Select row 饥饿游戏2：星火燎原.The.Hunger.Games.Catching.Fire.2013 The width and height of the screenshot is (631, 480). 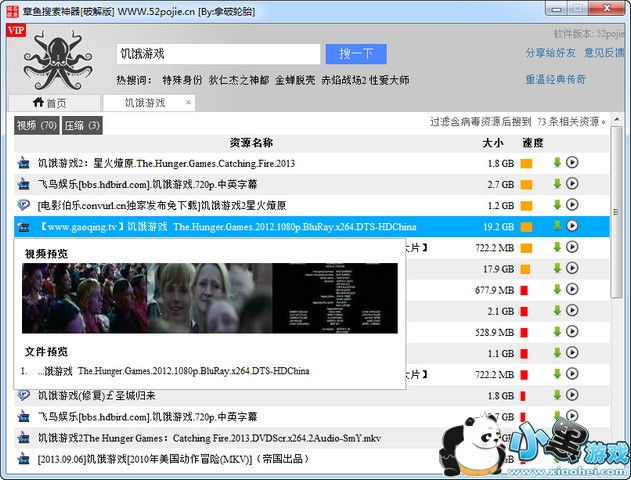coord(311,163)
